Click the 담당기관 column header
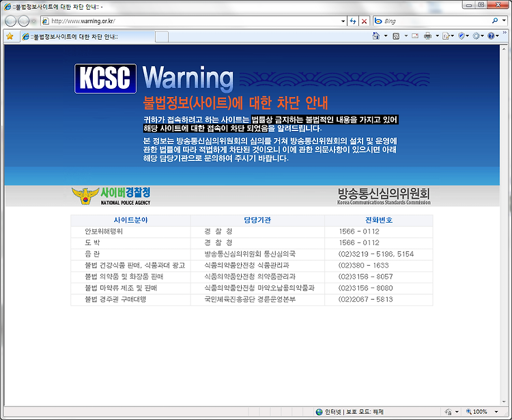The image size is (512, 420). click(257, 220)
